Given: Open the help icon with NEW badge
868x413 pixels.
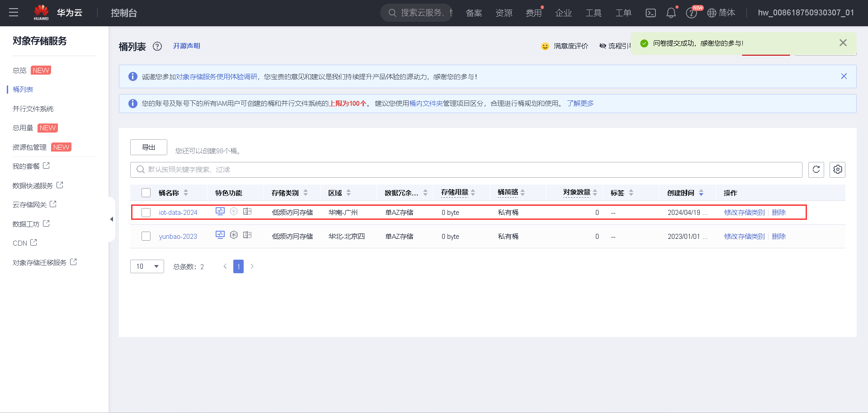Looking at the screenshot, I should [x=691, y=13].
